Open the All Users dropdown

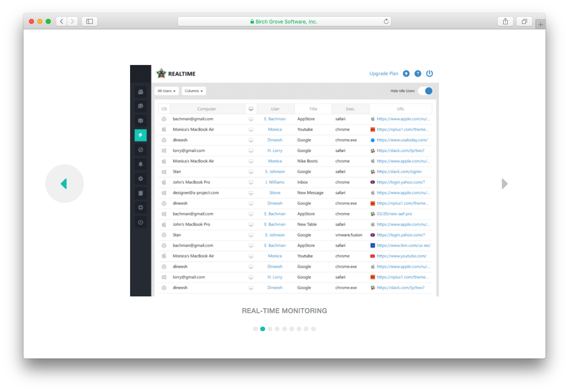coord(167,91)
